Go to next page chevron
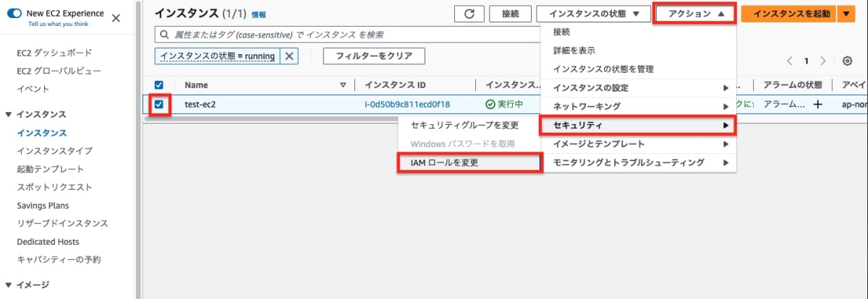 tap(825, 61)
